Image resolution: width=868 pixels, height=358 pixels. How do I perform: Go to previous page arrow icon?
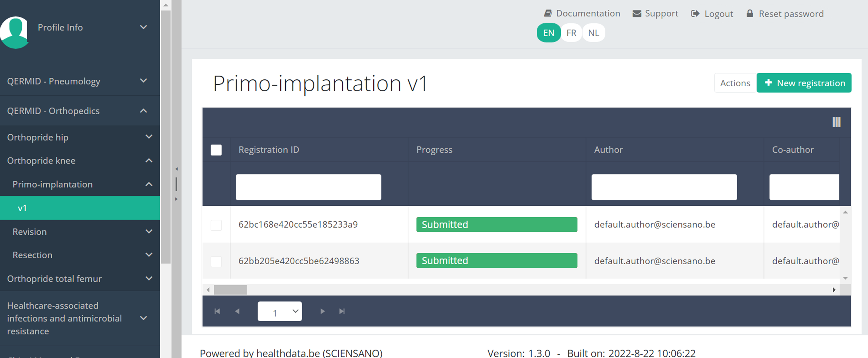(237, 311)
